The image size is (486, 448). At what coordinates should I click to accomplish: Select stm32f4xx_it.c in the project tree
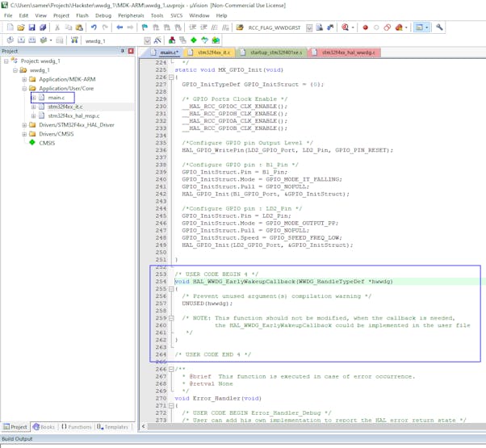point(65,107)
